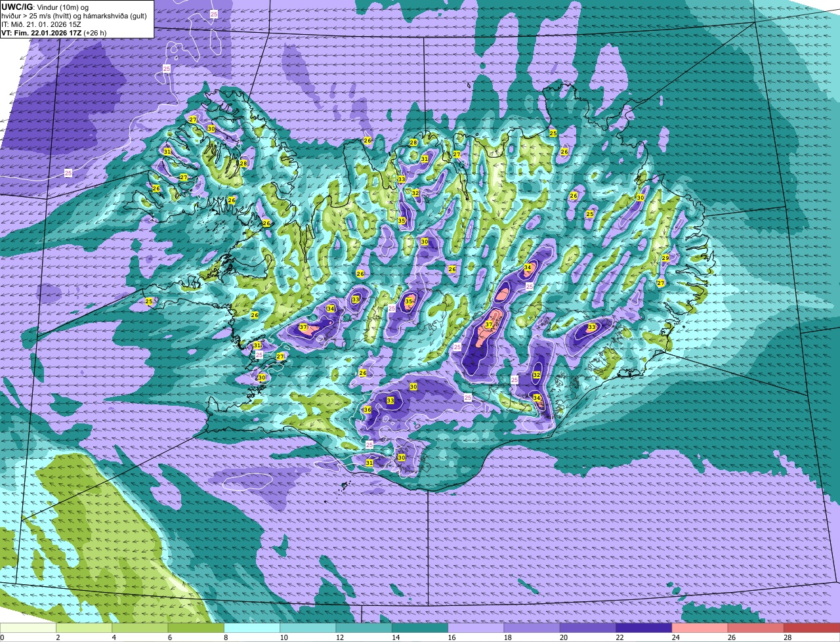Click the legend tick label 20
This screenshot has width=840, height=642.
pyautogui.click(x=564, y=637)
